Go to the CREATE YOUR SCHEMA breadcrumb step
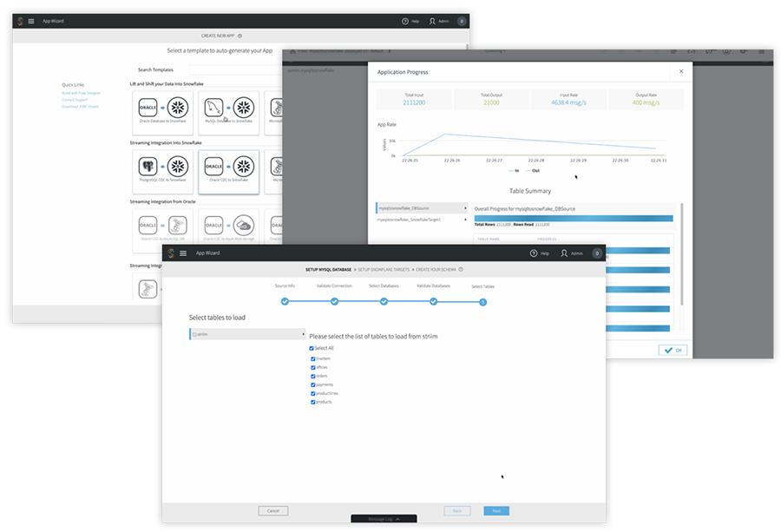This screenshot has width=781, height=532. (436, 270)
